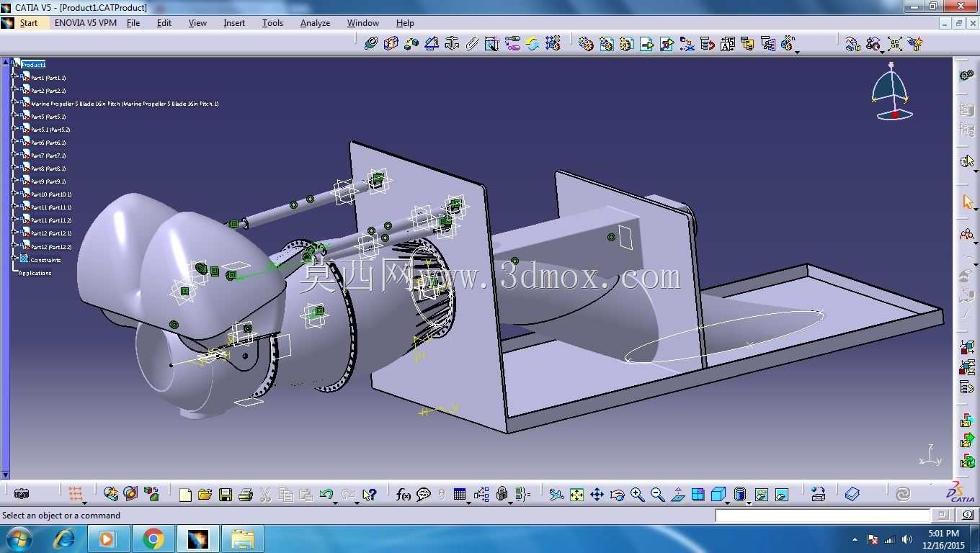This screenshot has width=980, height=553.
Task: Select Applications node in the tree
Action: 35,273
